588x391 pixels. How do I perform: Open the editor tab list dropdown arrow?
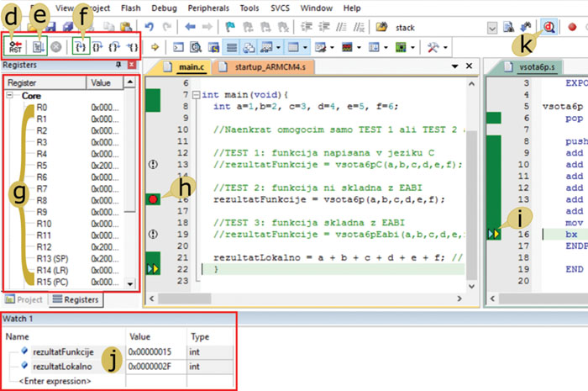(x=455, y=66)
